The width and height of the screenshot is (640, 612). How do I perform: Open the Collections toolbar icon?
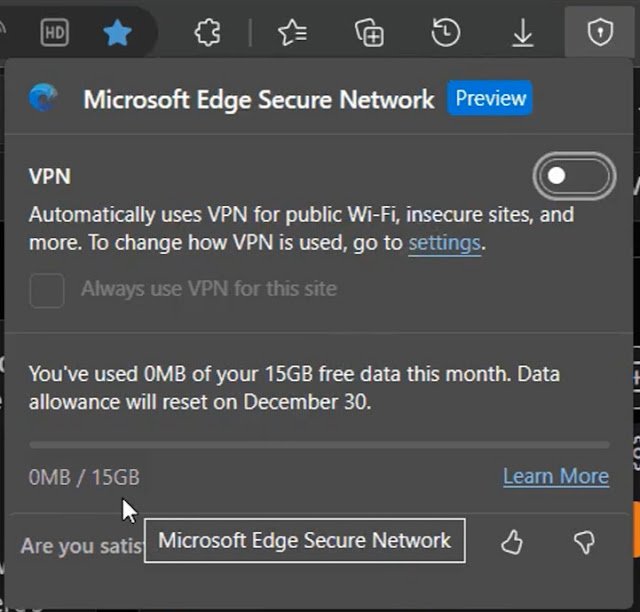click(369, 33)
